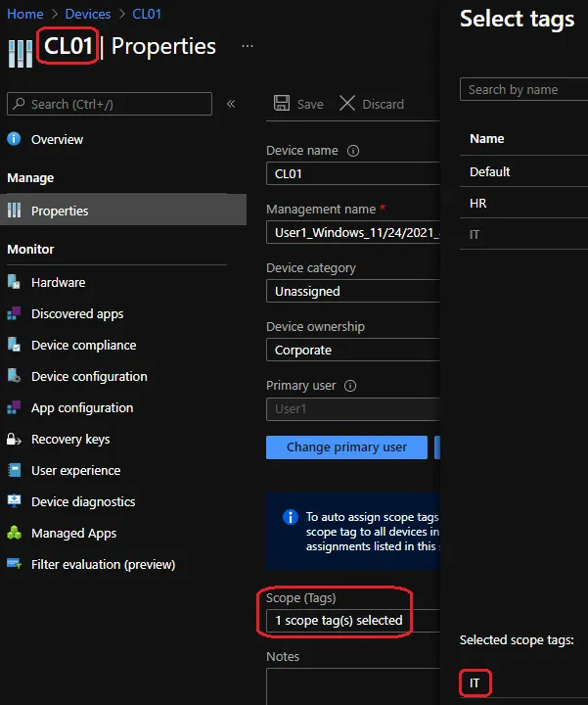Collapse the sidebar with double chevron
Viewport: 588px width, 705px height.
(x=231, y=104)
